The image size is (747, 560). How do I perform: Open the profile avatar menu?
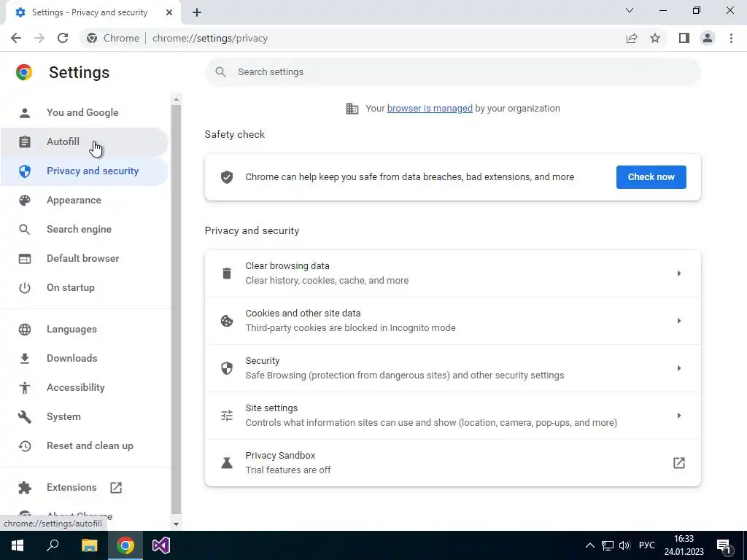708,38
